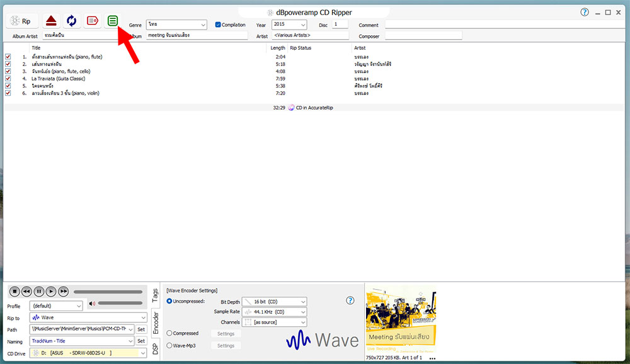Switch to the DSP tab
The image size is (630, 364).
[155, 349]
